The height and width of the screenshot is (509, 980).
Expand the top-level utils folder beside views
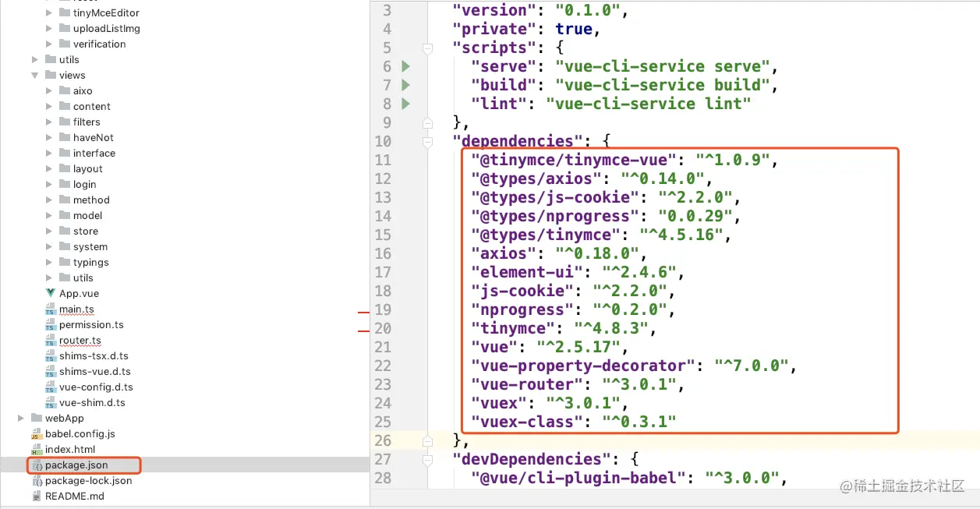(35, 59)
